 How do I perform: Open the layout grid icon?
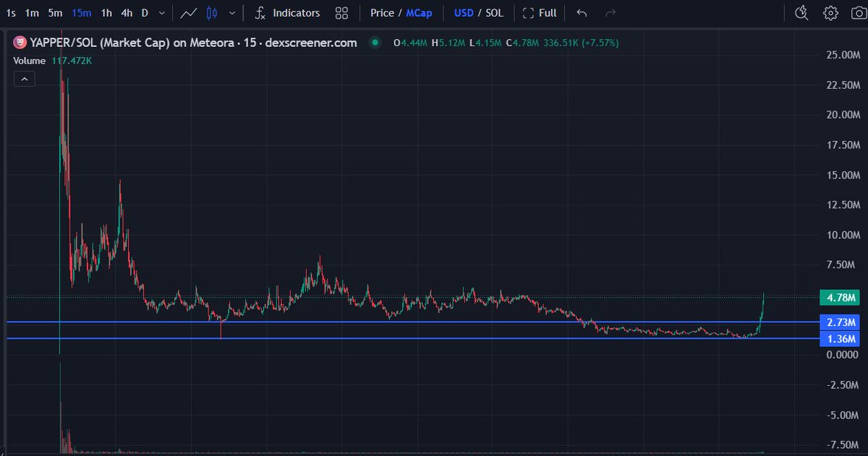click(342, 13)
